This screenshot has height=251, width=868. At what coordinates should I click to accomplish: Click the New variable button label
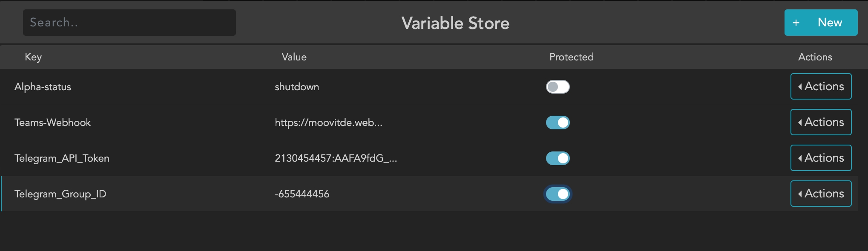point(829,23)
